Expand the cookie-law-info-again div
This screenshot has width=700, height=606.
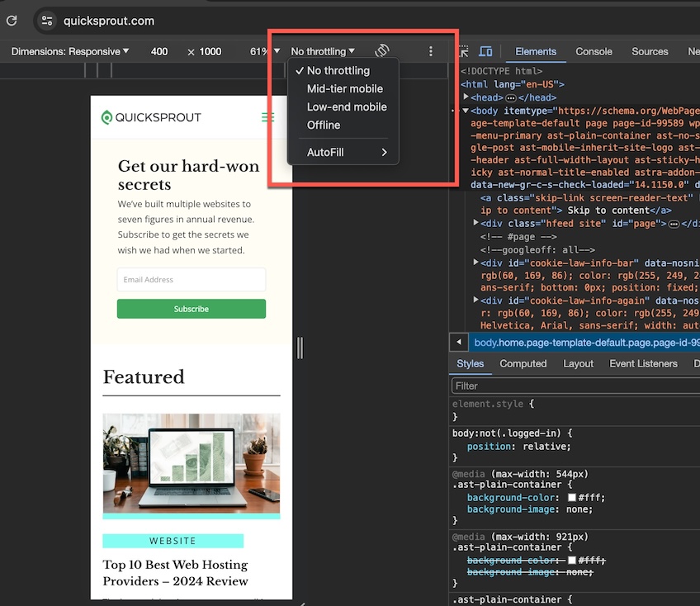476,300
